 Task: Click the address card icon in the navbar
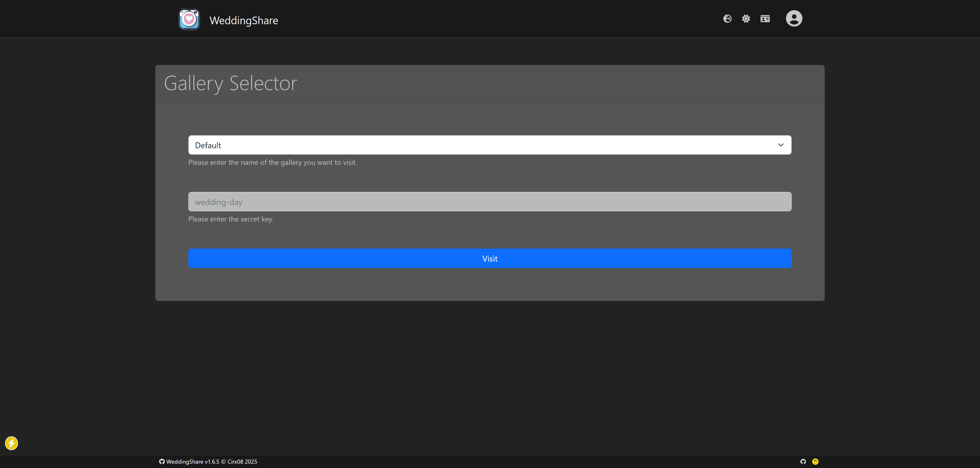click(x=765, y=18)
